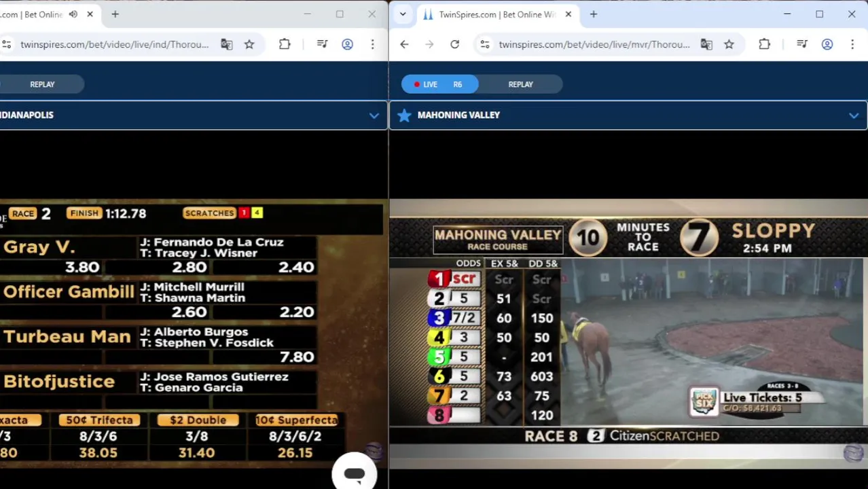Go forward in the right window
Screen dimensions: 868x489
click(429, 44)
